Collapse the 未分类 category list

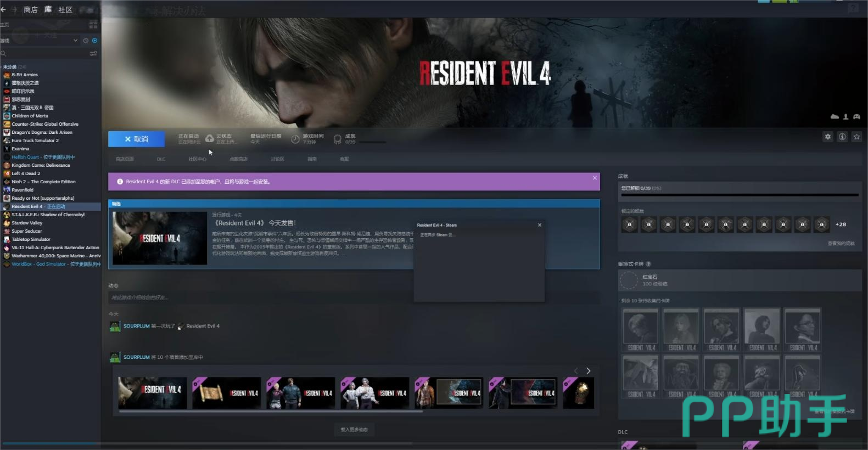tap(2, 67)
